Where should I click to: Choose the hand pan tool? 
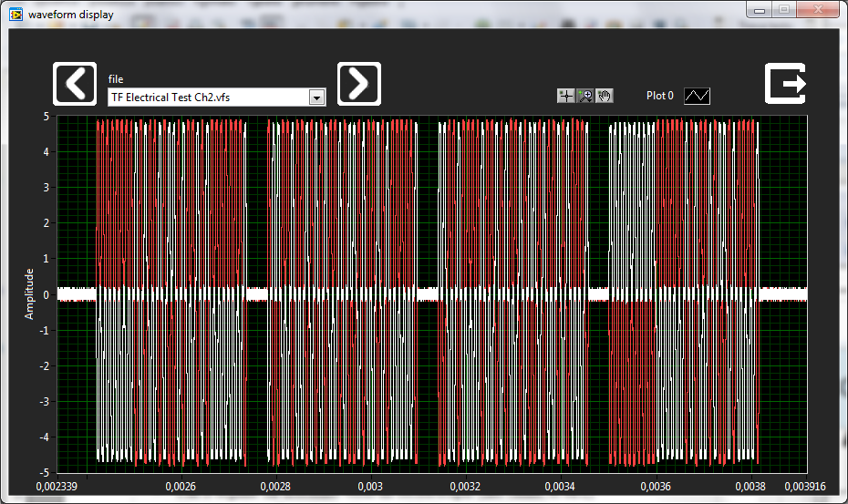coord(605,96)
